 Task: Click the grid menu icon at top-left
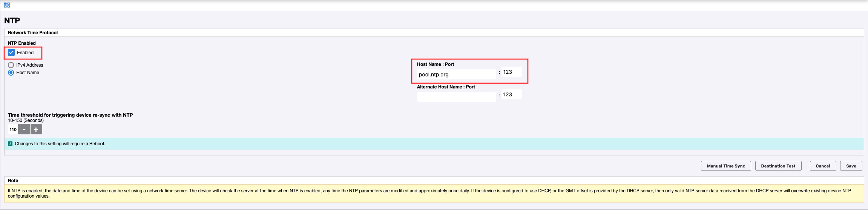pos(7,5)
